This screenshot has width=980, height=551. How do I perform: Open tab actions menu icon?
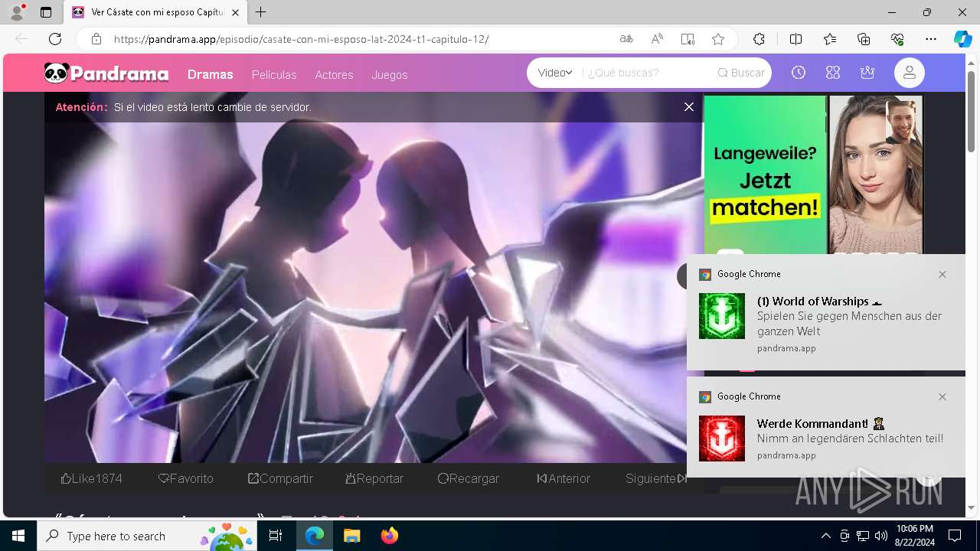[46, 12]
